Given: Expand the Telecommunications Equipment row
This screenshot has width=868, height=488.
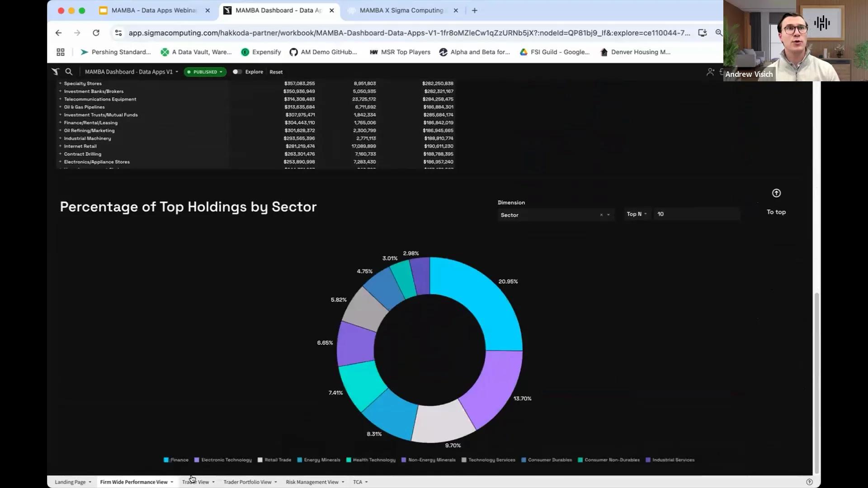Looking at the screenshot, I should point(60,99).
